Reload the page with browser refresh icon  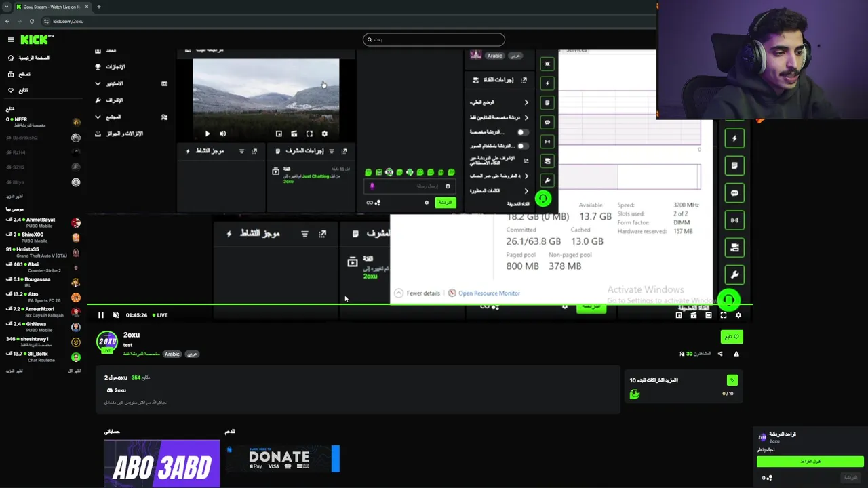pos(31,21)
